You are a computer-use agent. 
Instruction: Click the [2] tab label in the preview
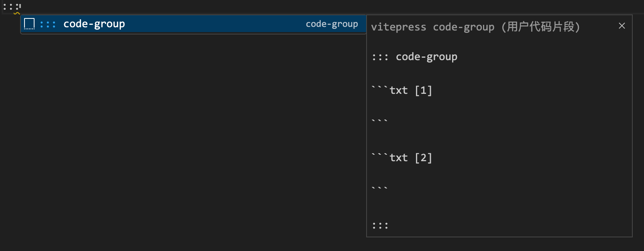(x=423, y=158)
